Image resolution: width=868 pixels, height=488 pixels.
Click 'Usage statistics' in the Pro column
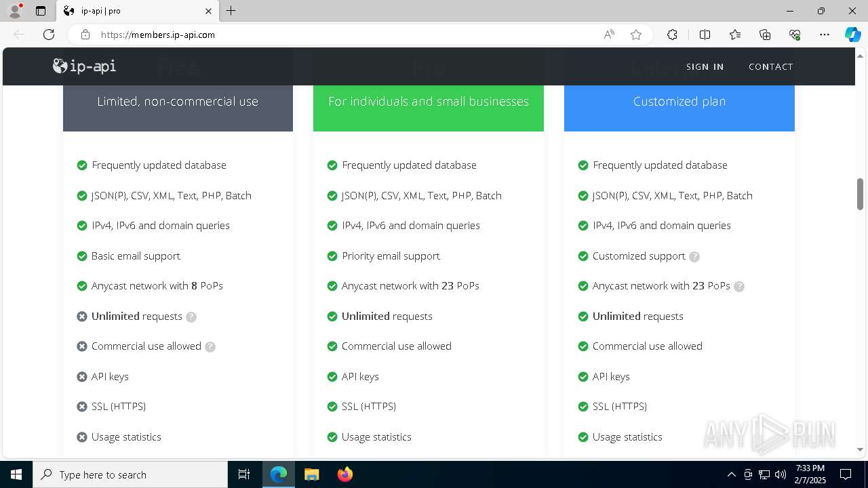pos(376,436)
